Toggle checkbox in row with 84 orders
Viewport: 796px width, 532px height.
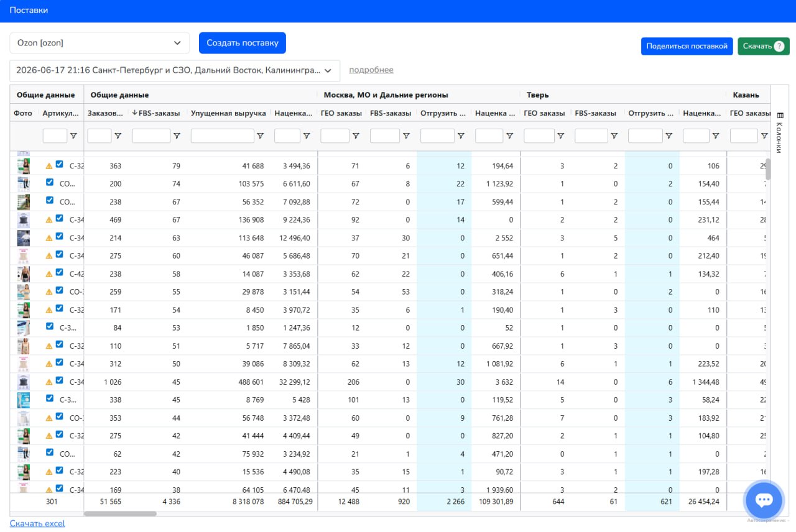(x=50, y=326)
